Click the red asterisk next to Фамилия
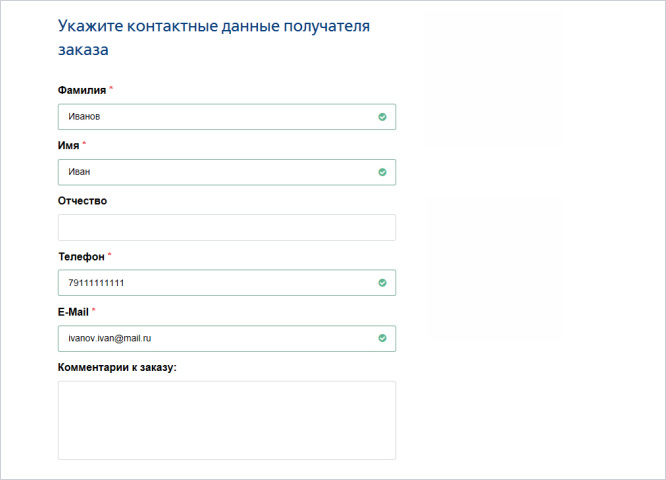The image size is (666, 480). click(112, 89)
